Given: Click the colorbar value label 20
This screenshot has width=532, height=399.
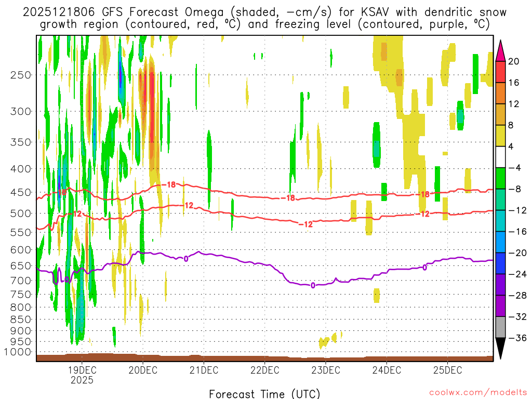Looking at the screenshot, I should pyautogui.click(x=514, y=61).
